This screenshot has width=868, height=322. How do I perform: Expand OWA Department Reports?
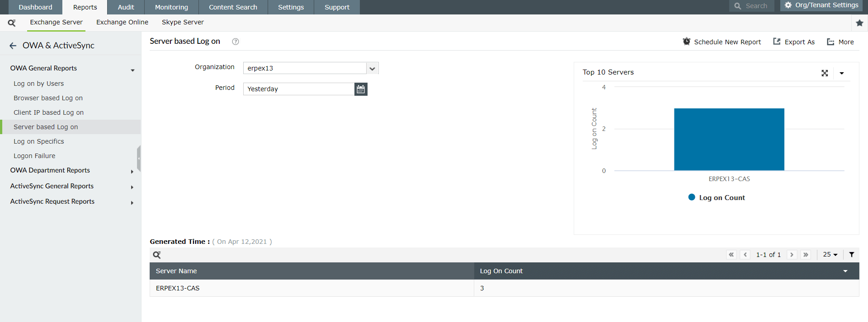tap(132, 172)
